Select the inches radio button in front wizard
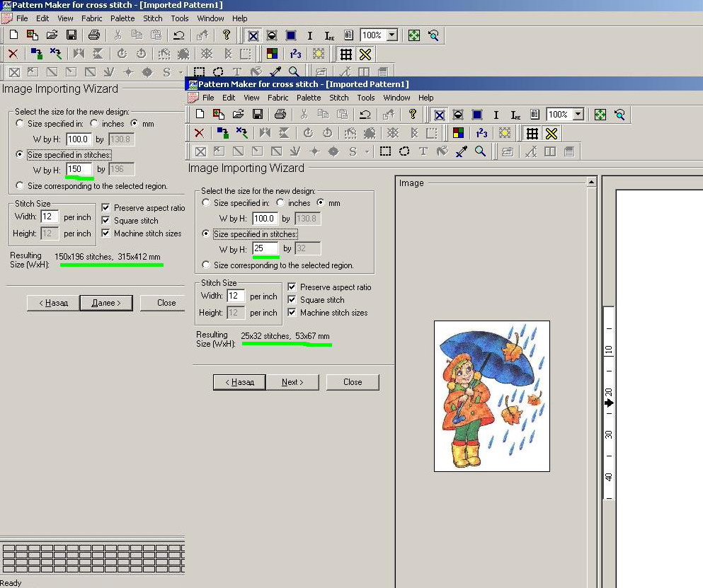The image size is (703, 588). [281, 203]
